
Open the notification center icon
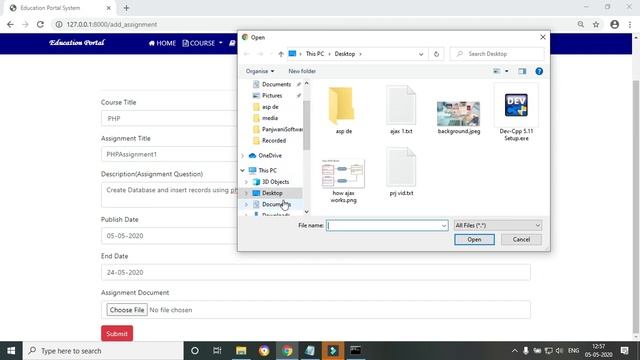point(624,351)
